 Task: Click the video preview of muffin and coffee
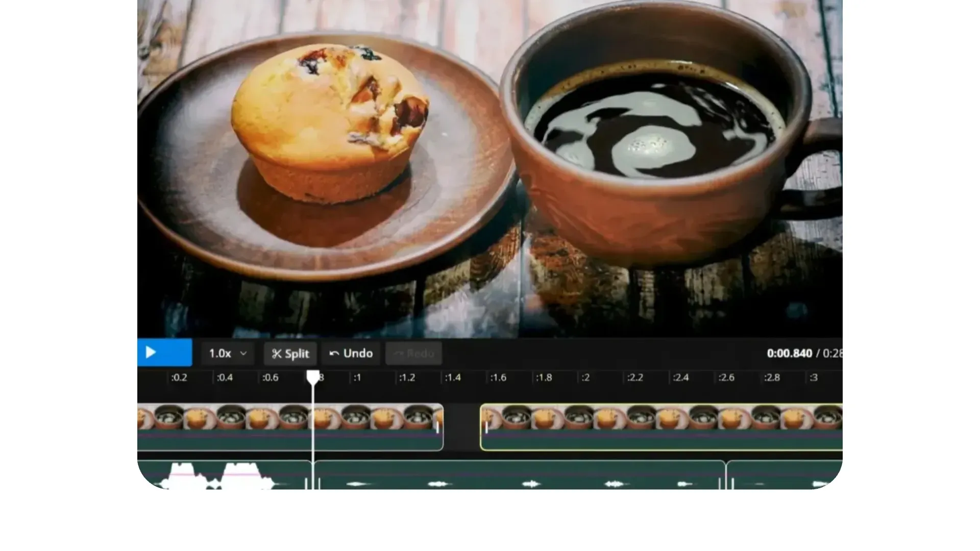coord(489,168)
